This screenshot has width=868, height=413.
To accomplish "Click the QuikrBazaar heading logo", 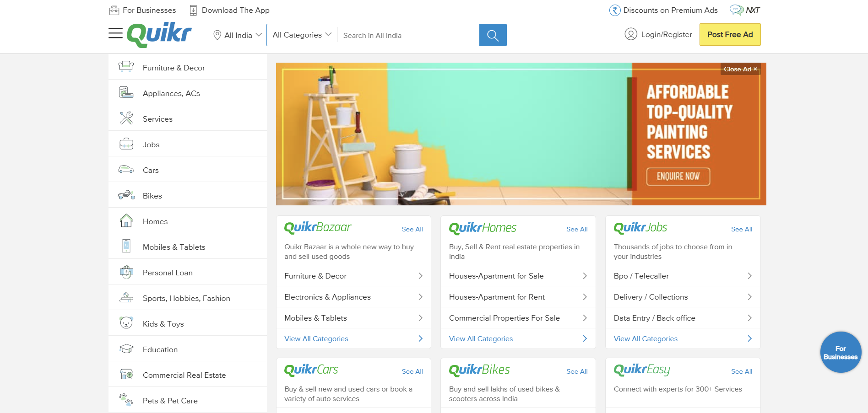I will (318, 227).
